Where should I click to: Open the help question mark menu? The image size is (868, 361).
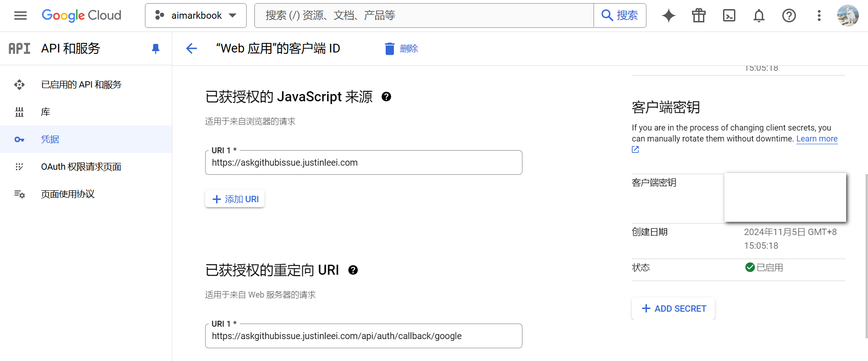pos(789,16)
